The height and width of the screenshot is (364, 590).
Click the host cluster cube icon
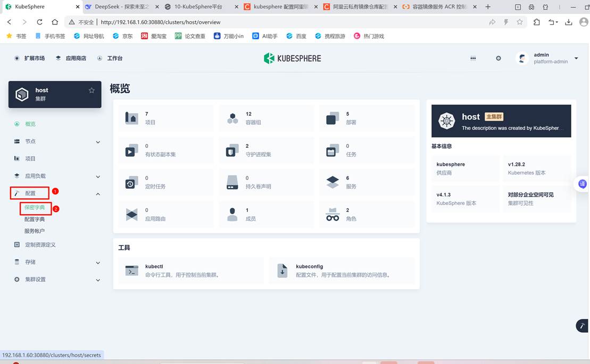point(22,94)
